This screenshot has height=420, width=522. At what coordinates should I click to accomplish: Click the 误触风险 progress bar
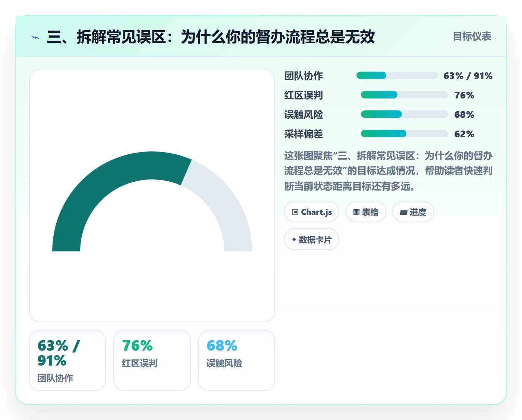click(x=405, y=114)
